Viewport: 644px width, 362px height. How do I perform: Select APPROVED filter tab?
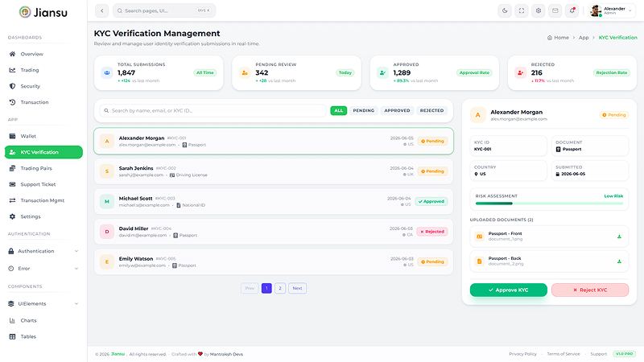(397, 110)
